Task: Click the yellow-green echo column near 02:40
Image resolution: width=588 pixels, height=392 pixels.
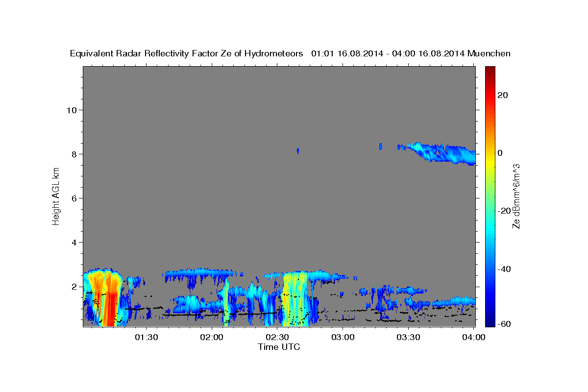Action: 294,299
